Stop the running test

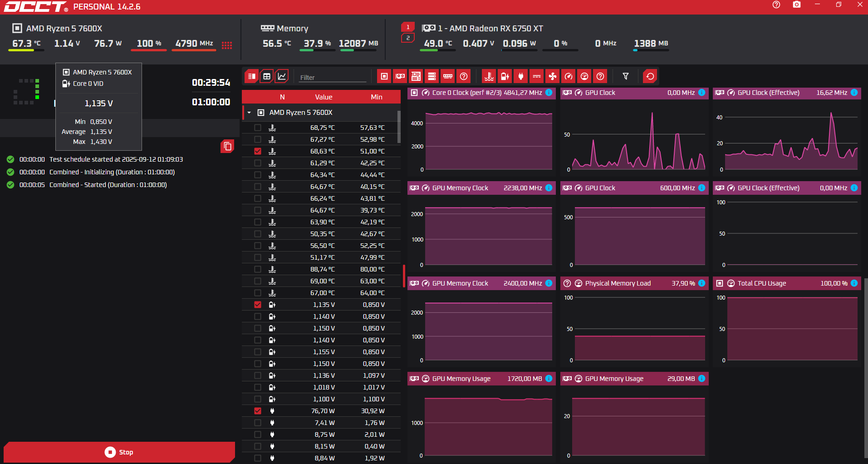click(119, 452)
